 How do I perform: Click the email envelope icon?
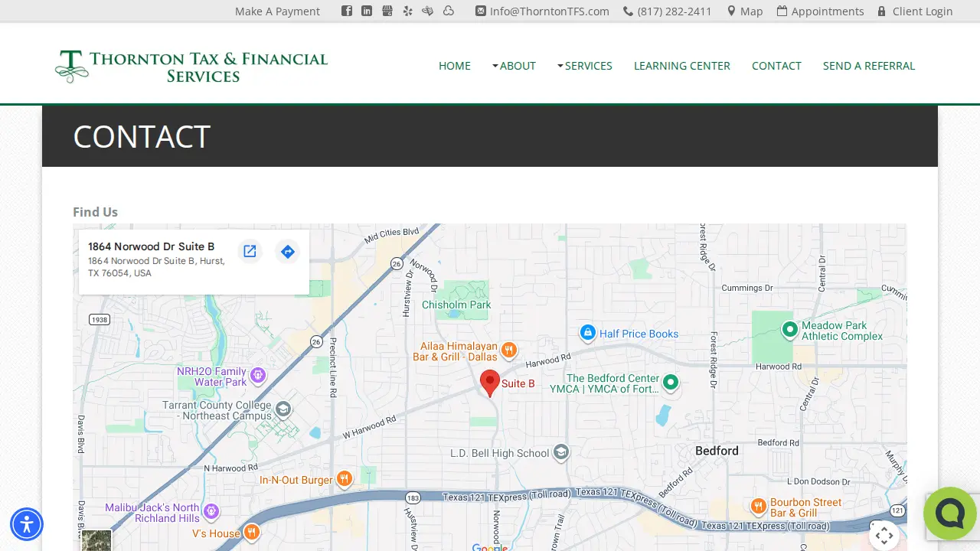(x=480, y=11)
